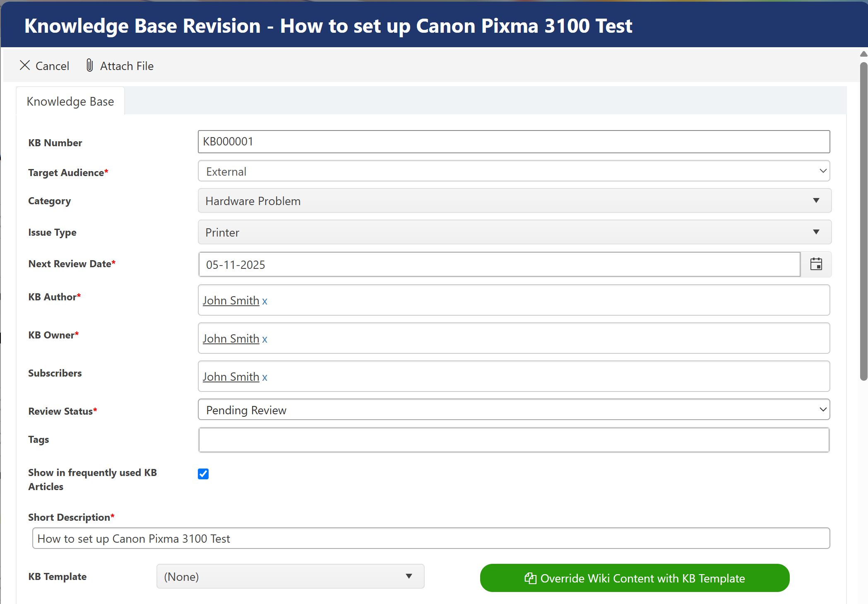Screen dimensions: 868x604
Task: Toggle Show in frequently used KB Articles
Action: (x=203, y=474)
